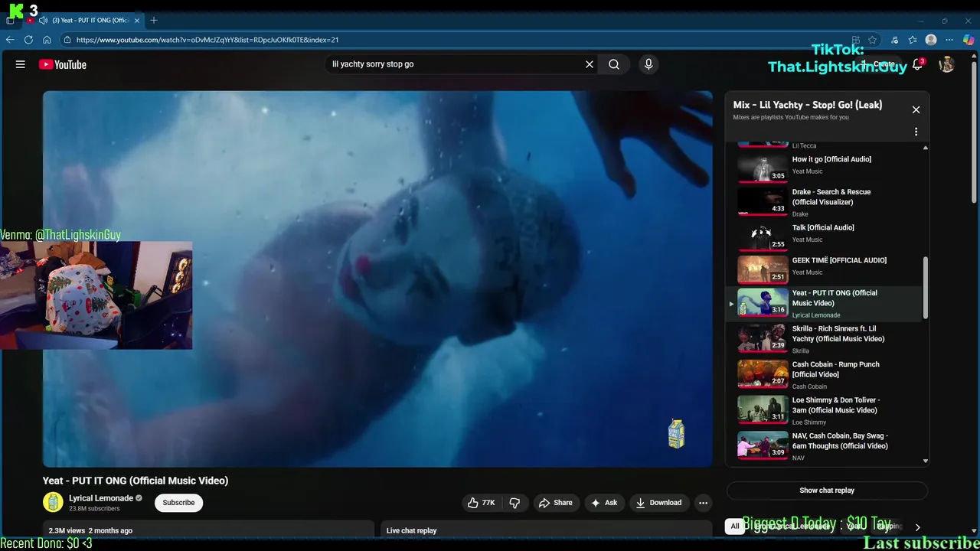This screenshot has height=551, width=980.
Task: Open the tab actions menu icon
Action: tap(10, 20)
